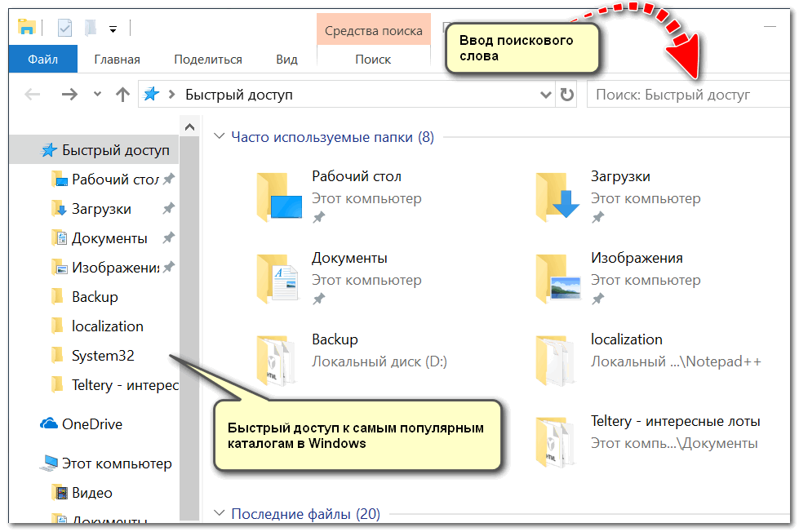799x532 pixels.
Task: Click the Back navigation arrow
Action: click(x=33, y=95)
